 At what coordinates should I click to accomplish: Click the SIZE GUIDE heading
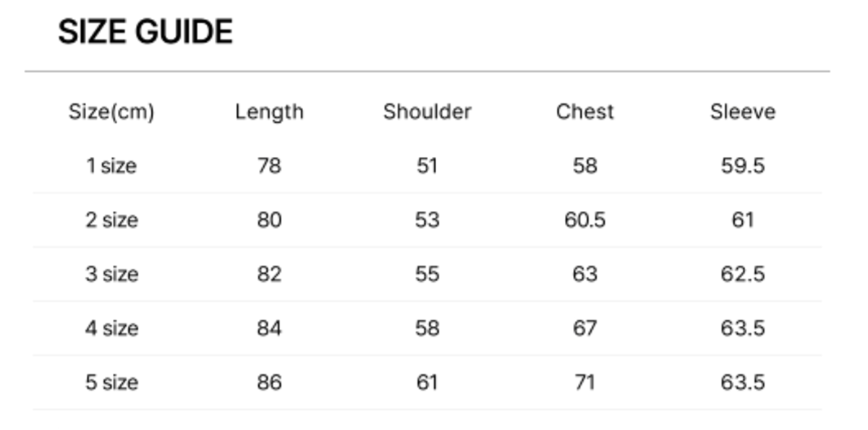(x=145, y=33)
